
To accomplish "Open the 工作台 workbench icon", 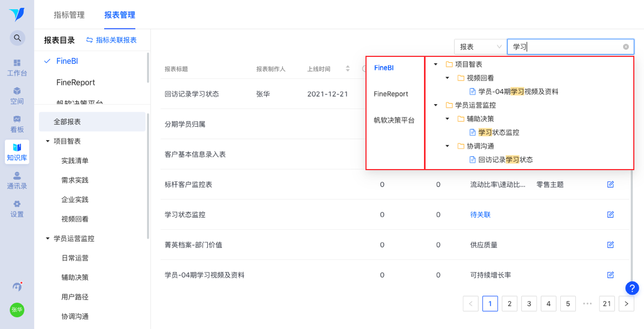I will [x=17, y=67].
